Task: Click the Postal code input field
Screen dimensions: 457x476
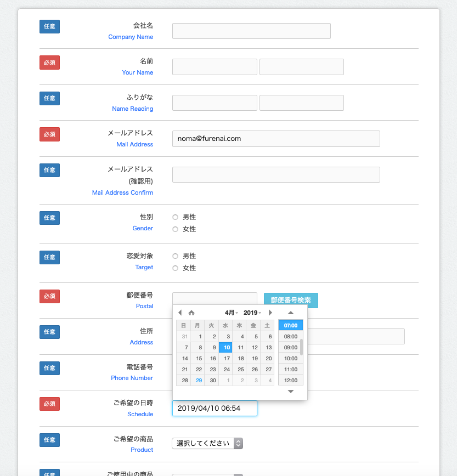Action: tap(215, 299)
